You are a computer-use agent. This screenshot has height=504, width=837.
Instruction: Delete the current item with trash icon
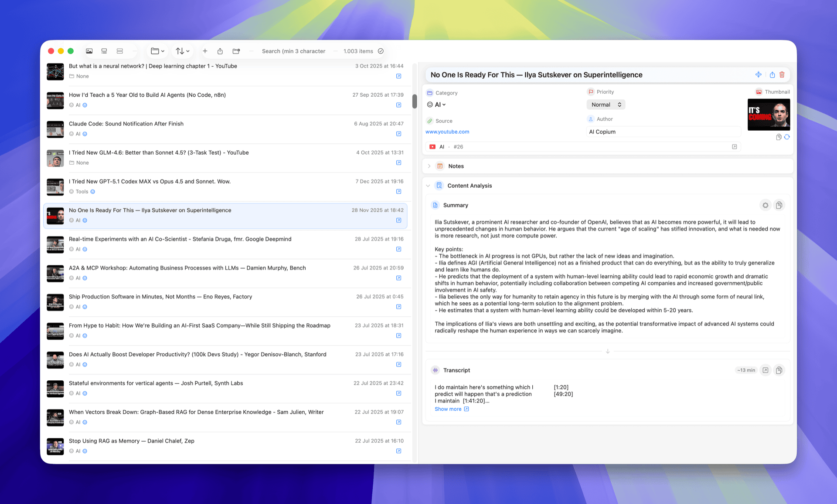pyautogui.click(x=782, y=74)
